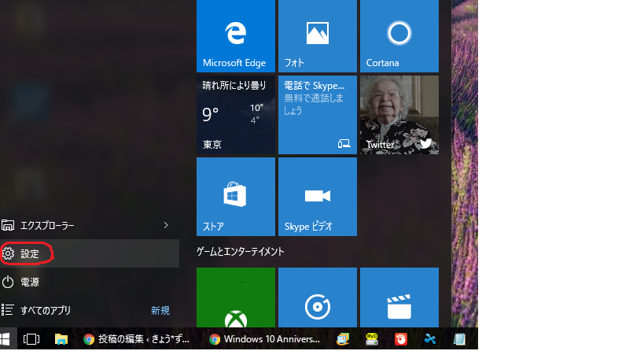Open the Microsoft Edge tile
644x362 pixels.
pyautogui.click(x=236, y=36)
